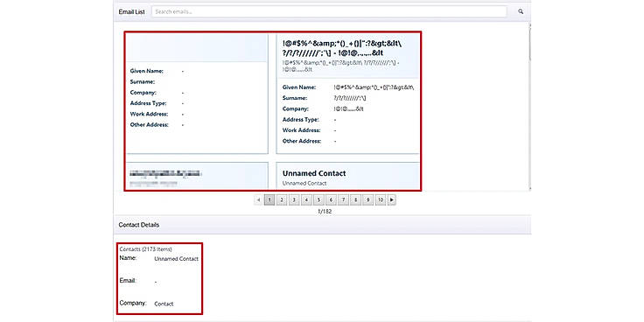Focus the Search emails field
The image size is (644, 322).
click(329, 12)
